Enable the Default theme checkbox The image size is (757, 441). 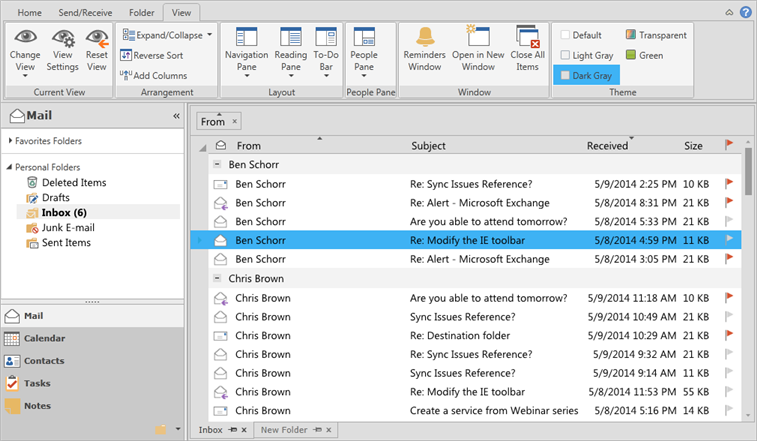coord(566,35)
